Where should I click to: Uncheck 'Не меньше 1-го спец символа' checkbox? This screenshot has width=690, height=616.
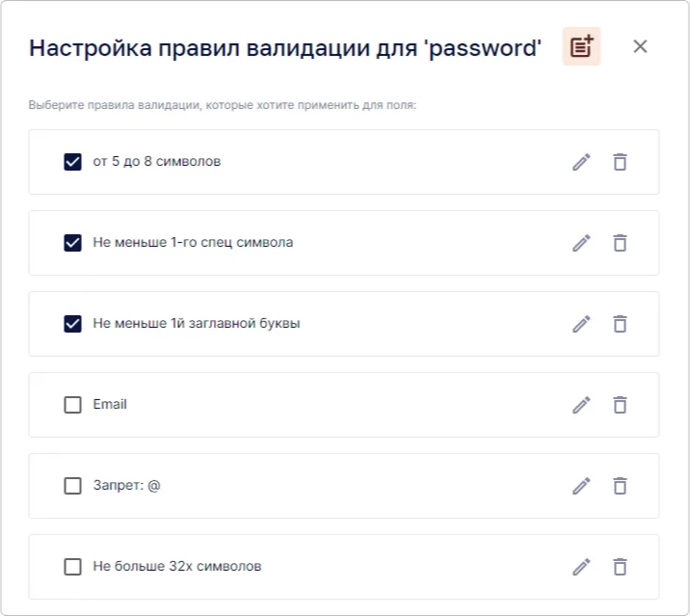(72, 243)
